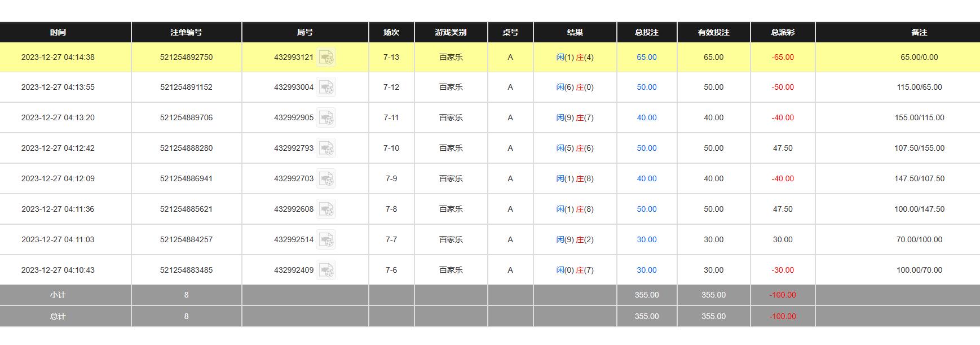This screenshot has height=345, width=980.
Task: Open video replay icon next to 432992793
Action: [326, 149]
